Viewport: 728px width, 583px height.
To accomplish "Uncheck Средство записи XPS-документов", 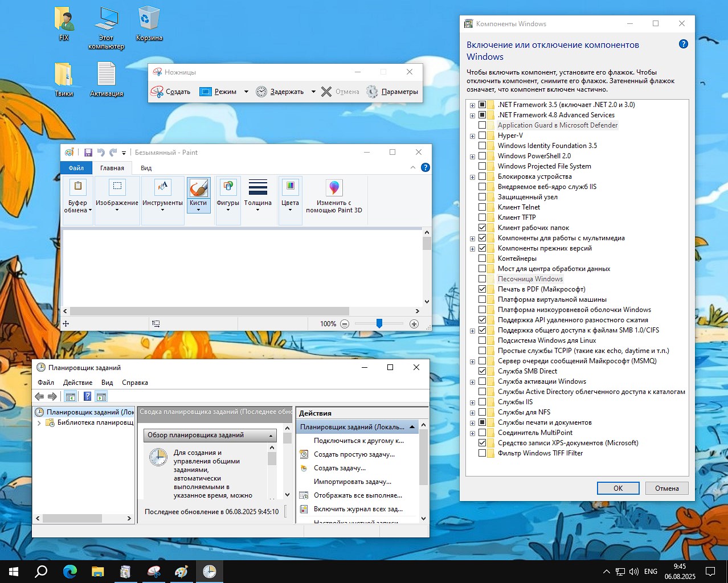I will (x=482, y=443).
